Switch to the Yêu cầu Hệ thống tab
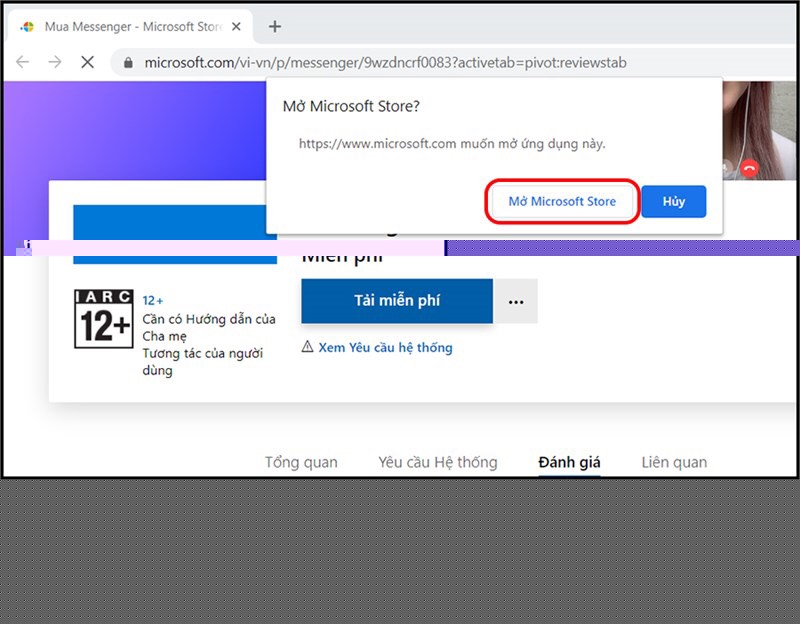Screen dimensions: 800x624 pos(438,462)
